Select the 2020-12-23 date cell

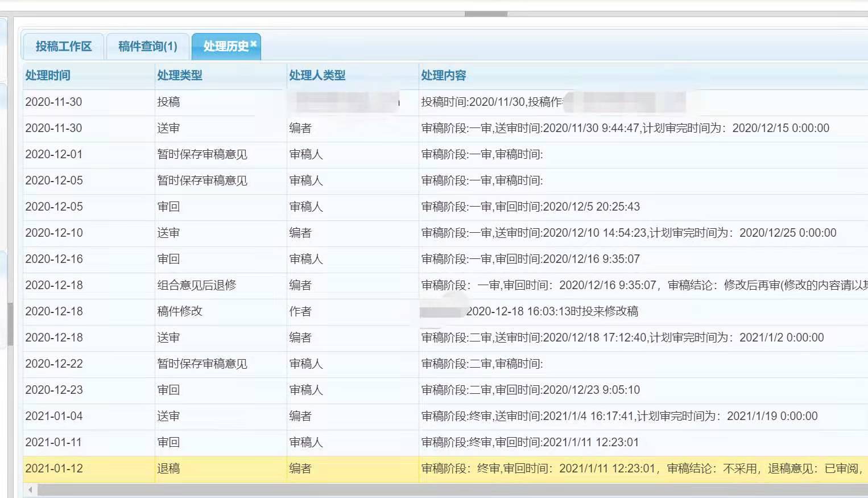tap(54, 390)
